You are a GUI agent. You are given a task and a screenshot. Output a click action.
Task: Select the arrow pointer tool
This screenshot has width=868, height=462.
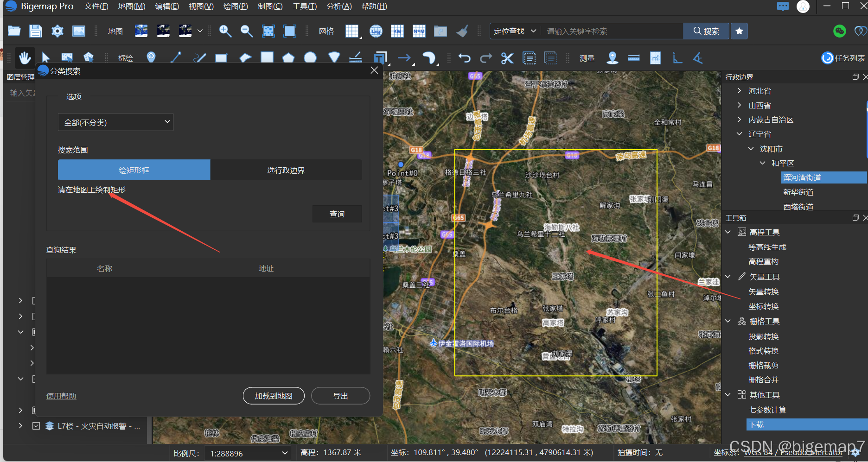coord(45,58)
